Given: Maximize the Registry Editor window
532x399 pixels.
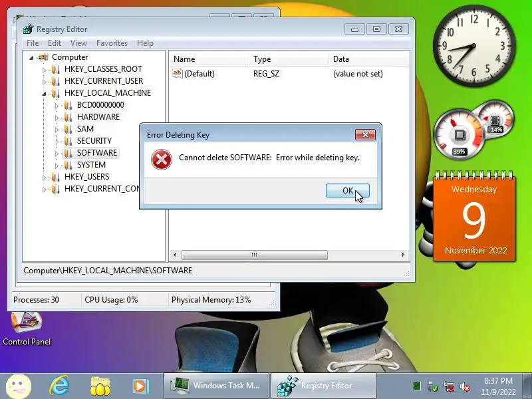Looking at the screenshot, I should point(376,29).
